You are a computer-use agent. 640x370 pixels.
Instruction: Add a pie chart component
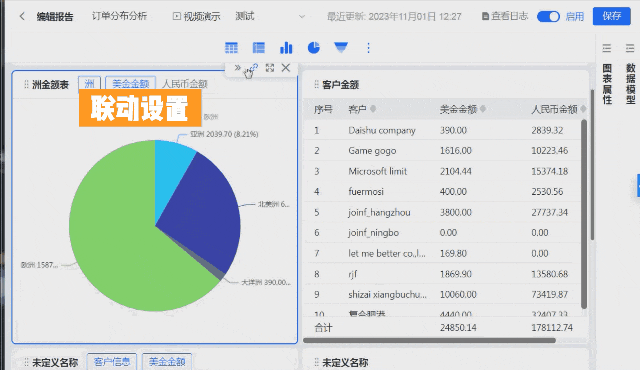(x=313, y=48)
